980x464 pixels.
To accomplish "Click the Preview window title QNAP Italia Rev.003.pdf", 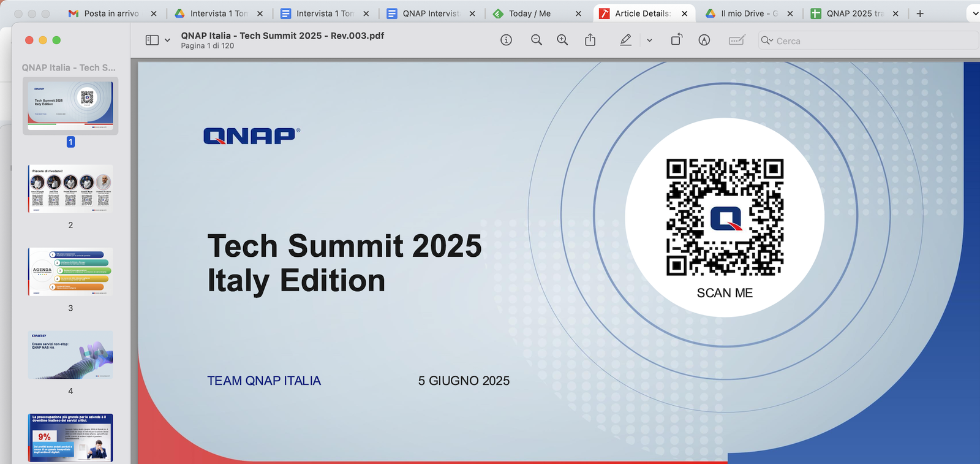I will pyautogui.click(x=282, y=36).
